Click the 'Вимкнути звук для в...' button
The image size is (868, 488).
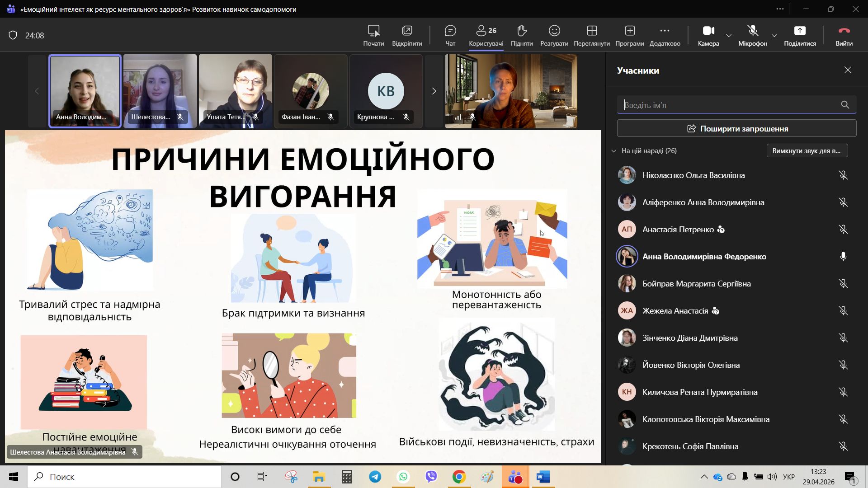click(x=807, y=151)
